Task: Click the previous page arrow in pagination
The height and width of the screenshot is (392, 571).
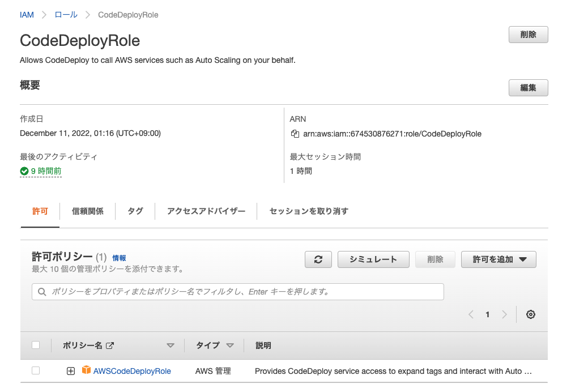Action: coord(470,314)
